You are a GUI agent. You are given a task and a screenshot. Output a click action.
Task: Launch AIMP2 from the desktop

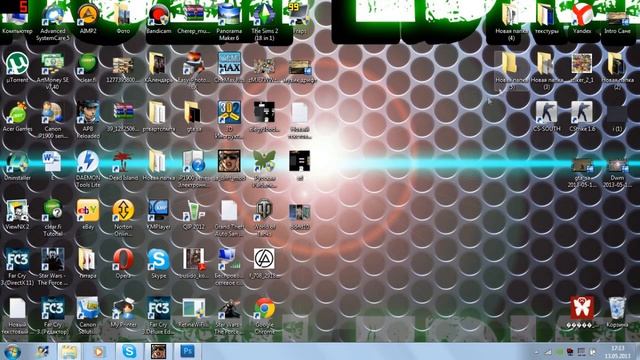pos(88,19)
